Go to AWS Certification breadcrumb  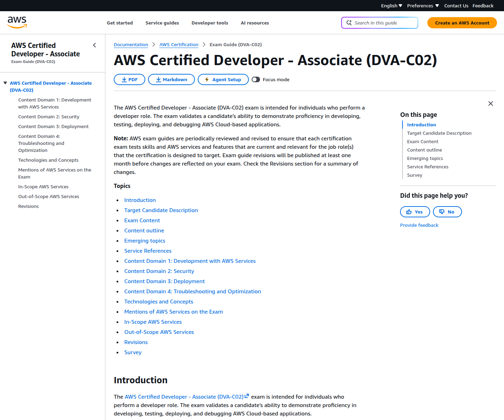click(179, 44)
